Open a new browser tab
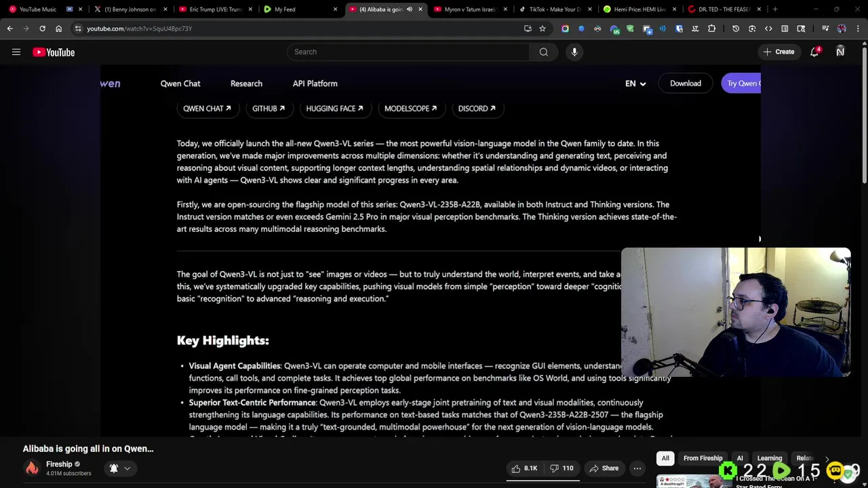The height and width of the screenshot is (488, 868). click(775, 9)
